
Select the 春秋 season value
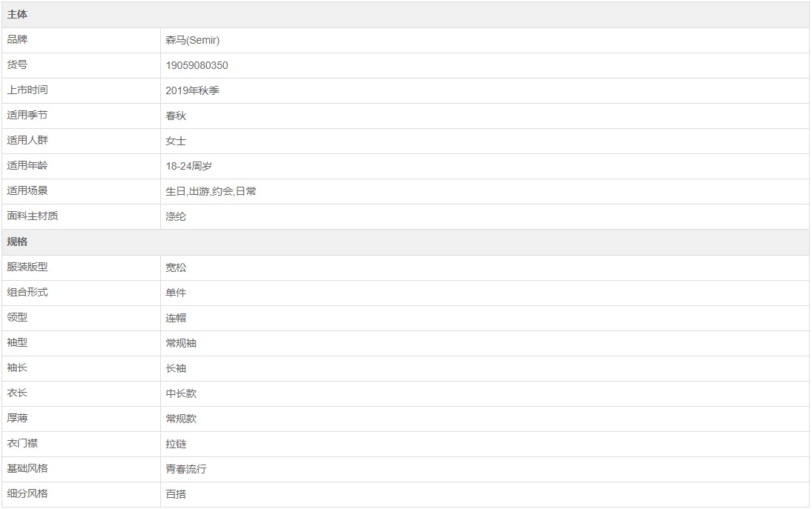[x=176, y=116]
